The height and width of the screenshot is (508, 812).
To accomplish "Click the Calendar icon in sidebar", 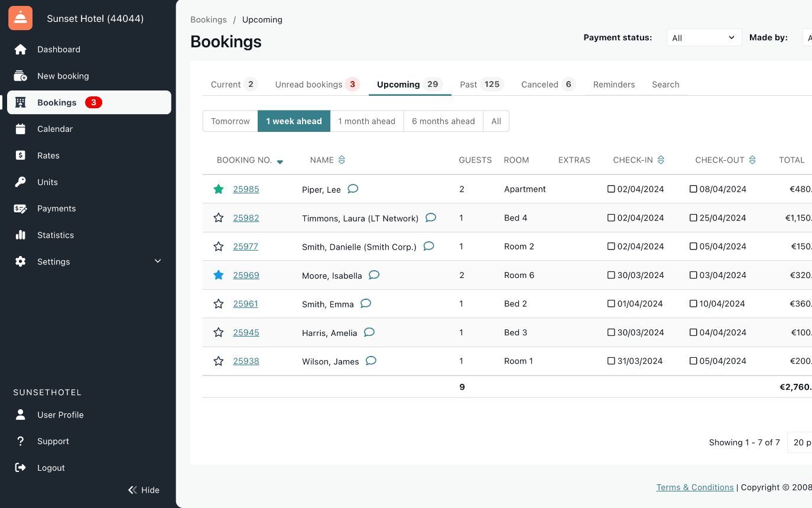I will click(x=21, y=129).
